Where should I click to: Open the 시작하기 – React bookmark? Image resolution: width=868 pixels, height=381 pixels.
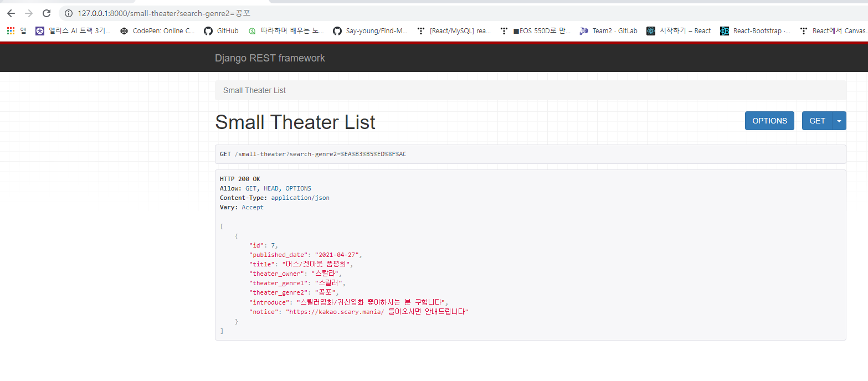coord(679,31)
